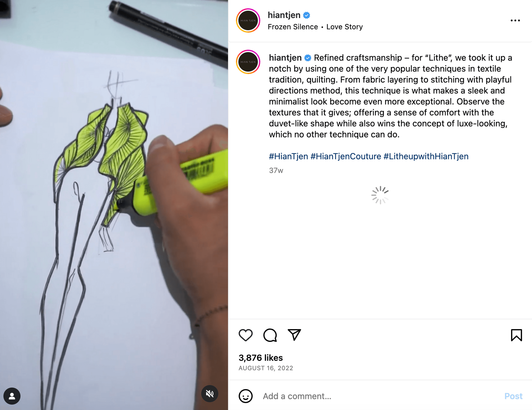
Task: Toggle video sound with muted speaker icon
Action: 209,393
